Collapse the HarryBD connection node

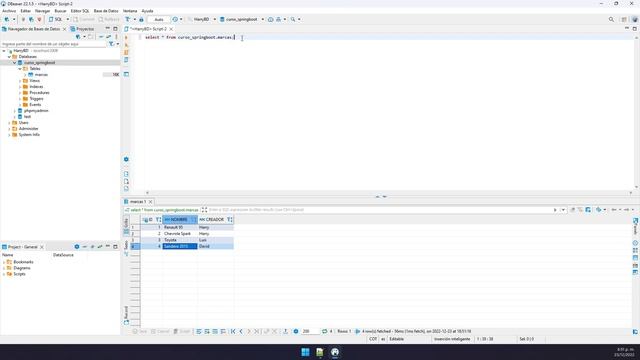4,51
